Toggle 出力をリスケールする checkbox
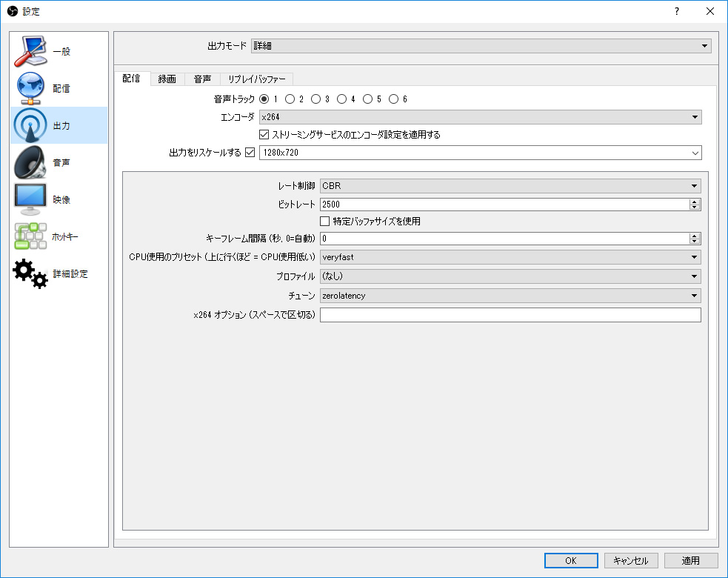Screen dimensions: 728x578 point(250,153)
